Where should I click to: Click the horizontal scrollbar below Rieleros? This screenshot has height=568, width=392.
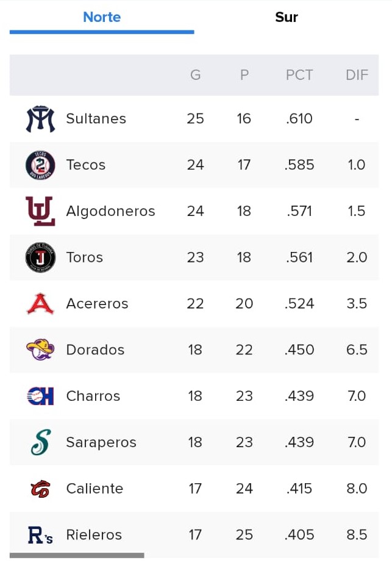click(x=77, y=555)
